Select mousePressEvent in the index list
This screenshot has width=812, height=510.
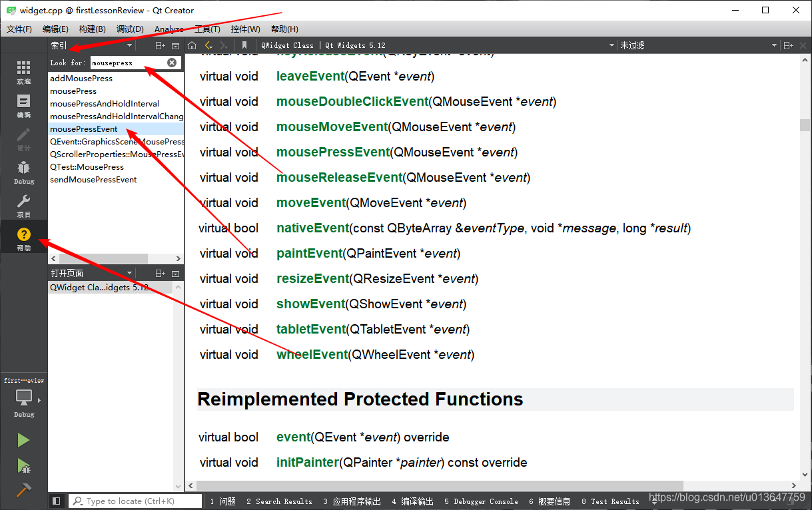pos(116,129)
